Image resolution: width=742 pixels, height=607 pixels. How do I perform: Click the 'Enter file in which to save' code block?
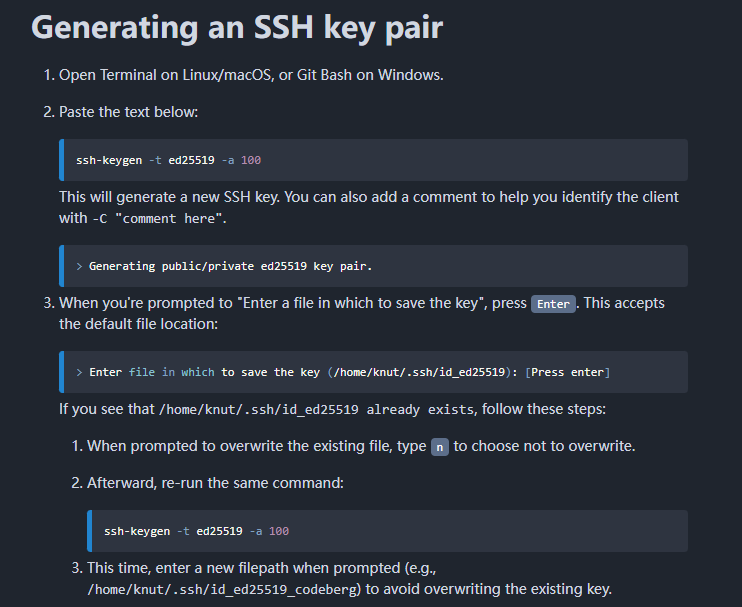coord(373,372)
